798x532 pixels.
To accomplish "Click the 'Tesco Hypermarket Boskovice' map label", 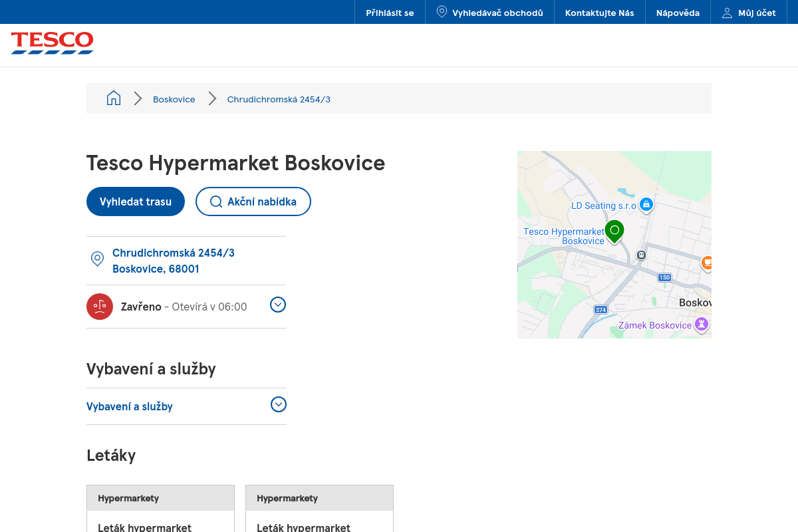I will [x=564, y=236].
